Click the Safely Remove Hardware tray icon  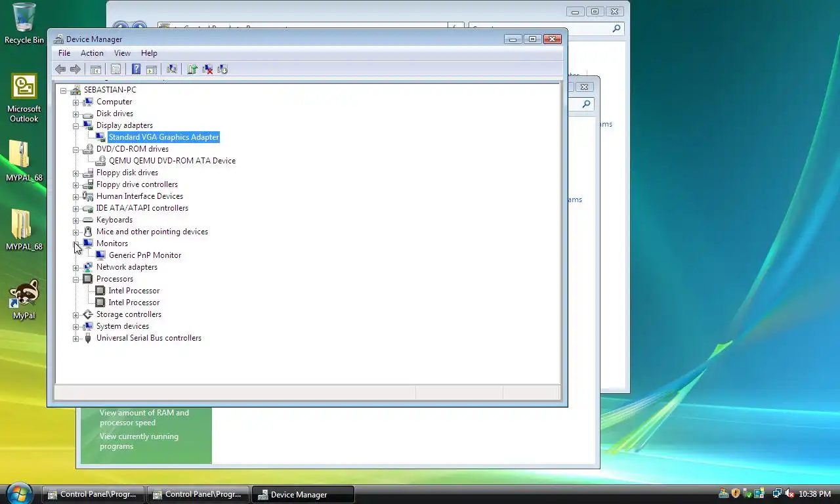click(747, 493)
